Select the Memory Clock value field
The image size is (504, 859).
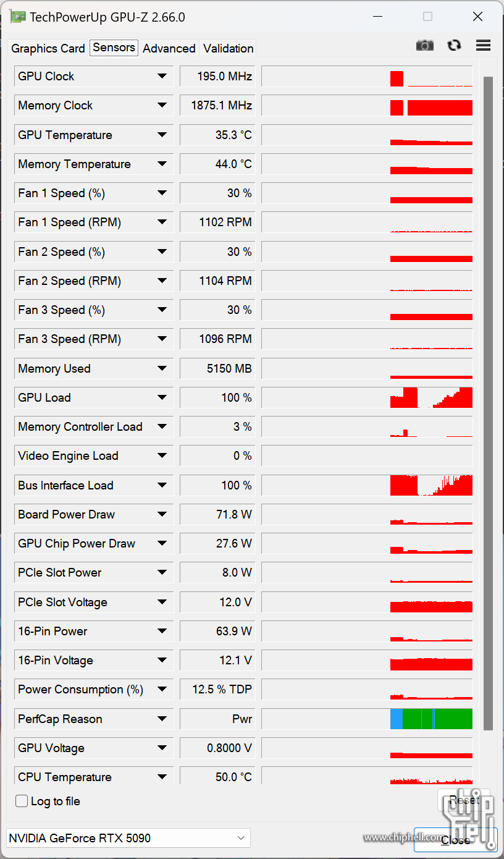point(217,106)
